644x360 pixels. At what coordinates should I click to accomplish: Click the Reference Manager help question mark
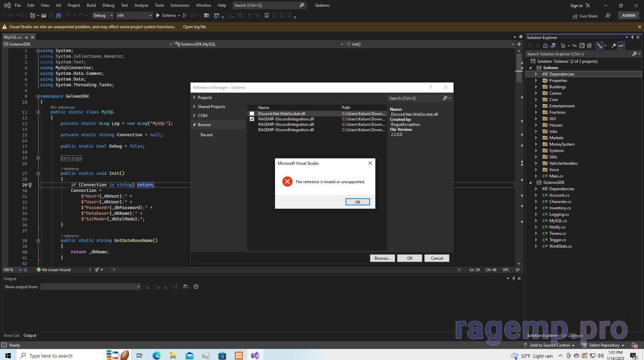431,88
